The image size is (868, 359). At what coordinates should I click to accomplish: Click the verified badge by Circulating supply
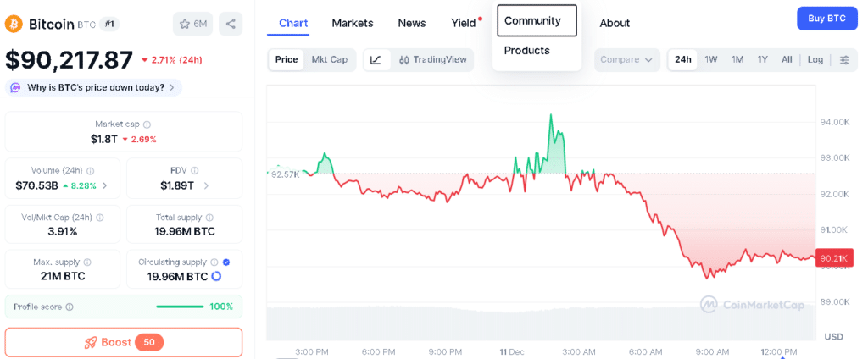(226, 262)
